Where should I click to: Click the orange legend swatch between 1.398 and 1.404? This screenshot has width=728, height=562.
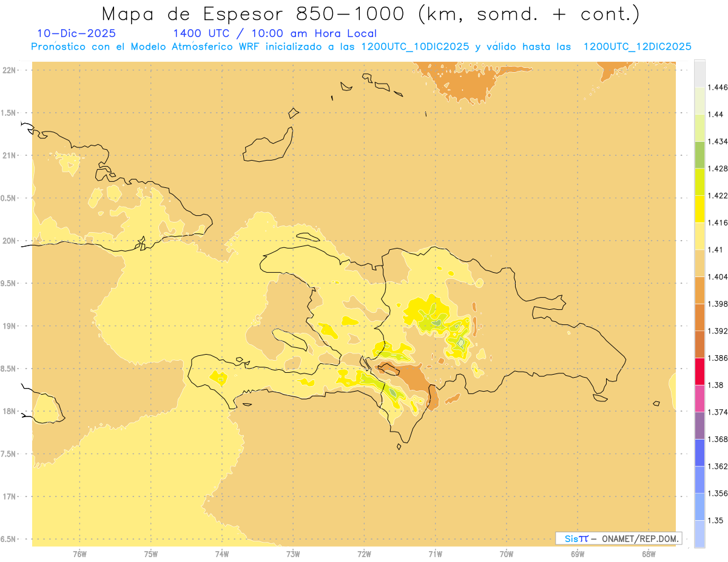click(x=699, y=290)
